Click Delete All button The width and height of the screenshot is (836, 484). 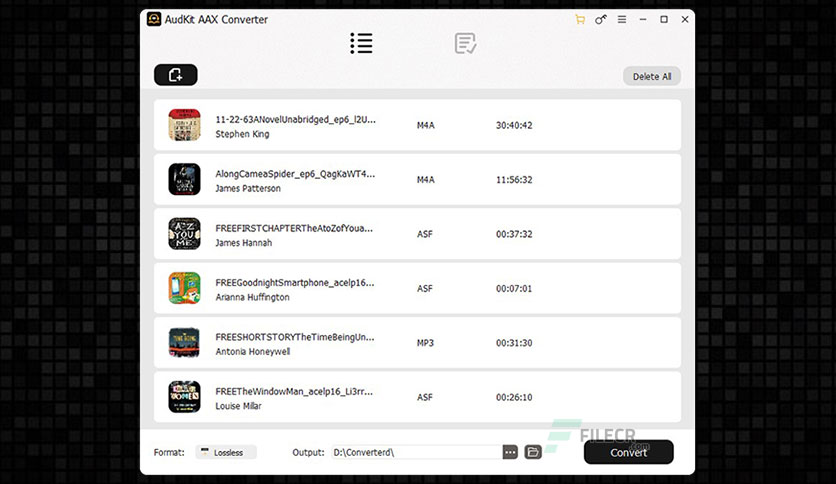[652, 76]
